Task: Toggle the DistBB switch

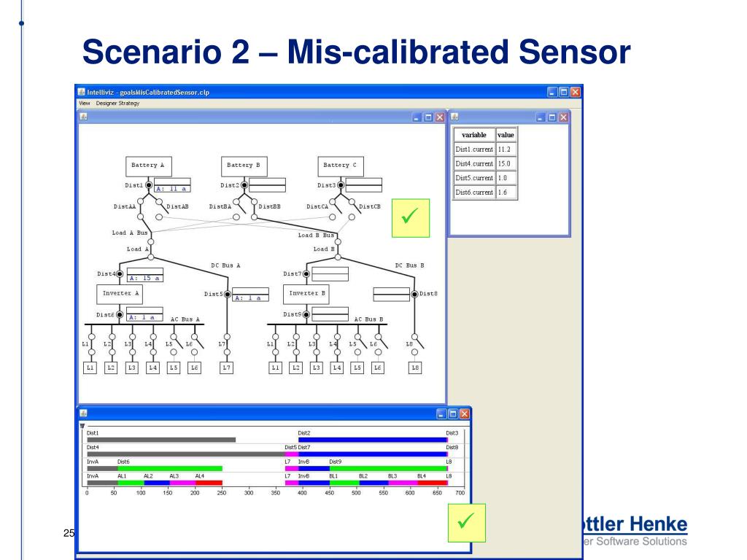Action: [x=255, y=209]
